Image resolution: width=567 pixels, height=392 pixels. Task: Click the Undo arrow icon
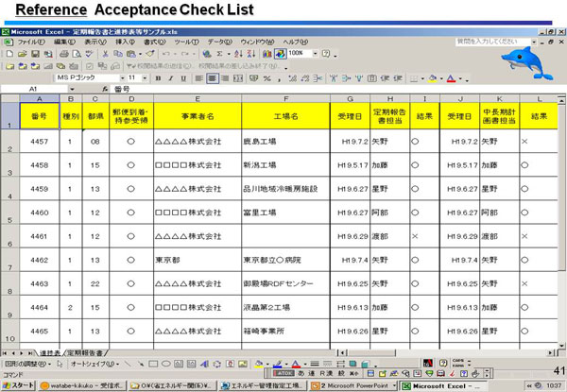(x=166, y=54)
